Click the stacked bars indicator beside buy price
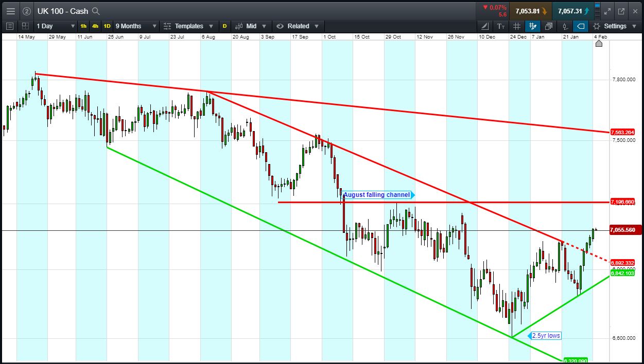This screenshot has height=364, width=644. [597, 11]
